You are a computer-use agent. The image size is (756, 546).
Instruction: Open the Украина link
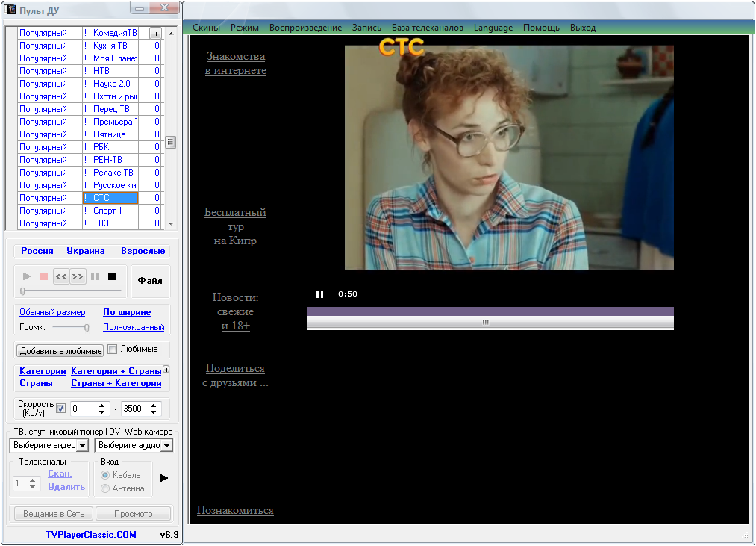click(x=86, y=251)
